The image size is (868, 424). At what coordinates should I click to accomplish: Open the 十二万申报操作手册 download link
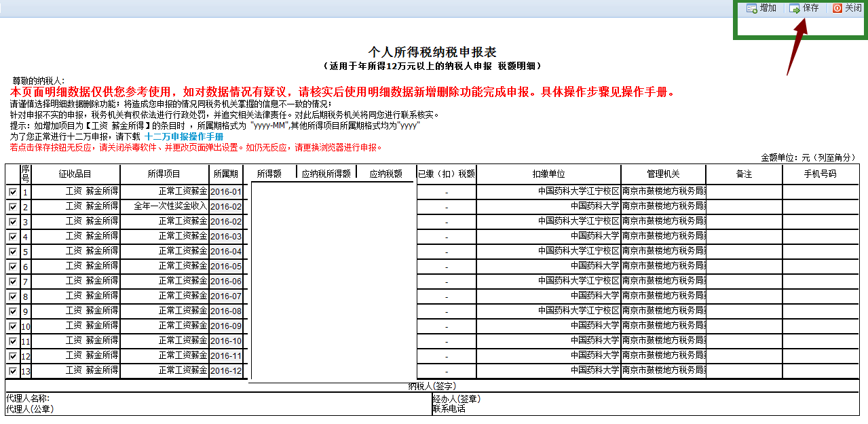pyautogui.click(x=184, y=136)
